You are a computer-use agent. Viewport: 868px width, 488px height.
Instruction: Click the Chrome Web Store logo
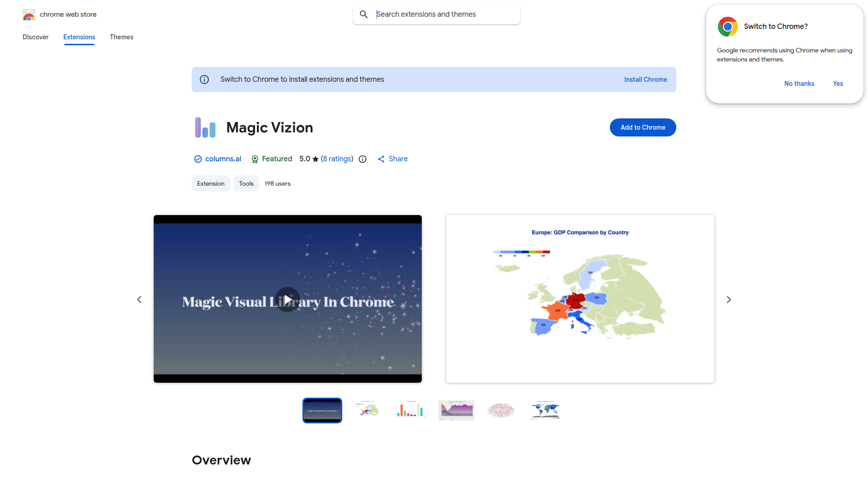(29, 14)
